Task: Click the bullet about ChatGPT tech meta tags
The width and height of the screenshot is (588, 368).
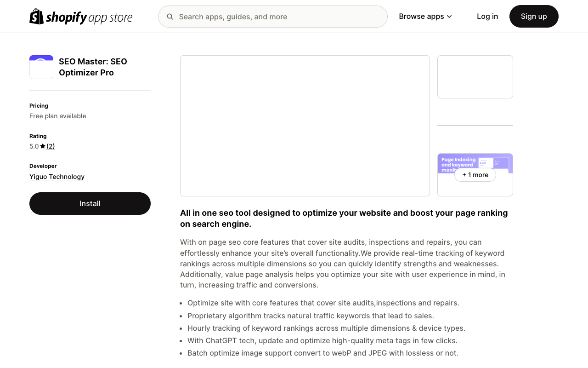Action: pyautogui.click(x=322, y=341)
